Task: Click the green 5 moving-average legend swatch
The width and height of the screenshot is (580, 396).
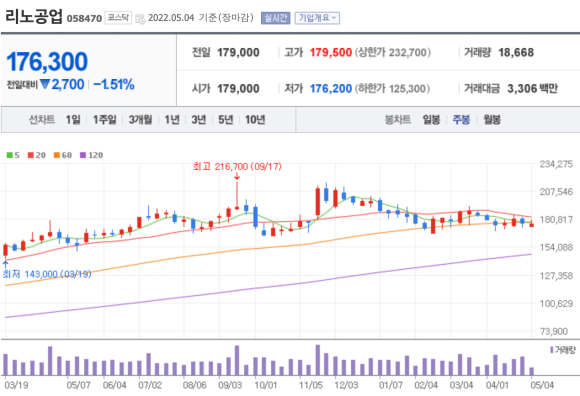Action: 10,155
